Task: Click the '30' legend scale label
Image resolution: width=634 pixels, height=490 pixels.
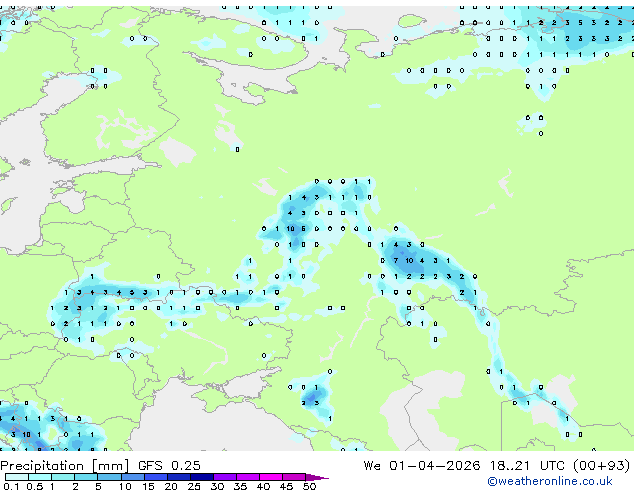Action: click(217, 486)
